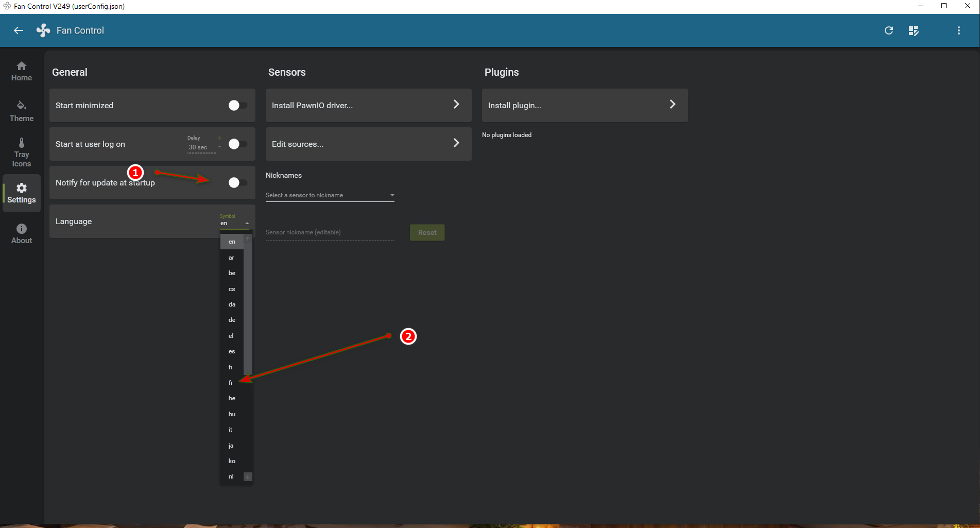The image size is (980, 528).
Task: Open Tray Icons settings page
Action: click(22, 152)
